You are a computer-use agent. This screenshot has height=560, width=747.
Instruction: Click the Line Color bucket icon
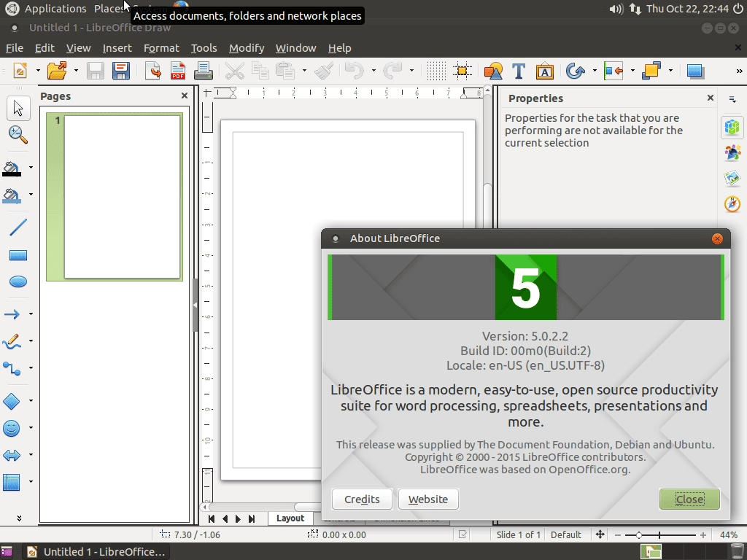(12, 168)
